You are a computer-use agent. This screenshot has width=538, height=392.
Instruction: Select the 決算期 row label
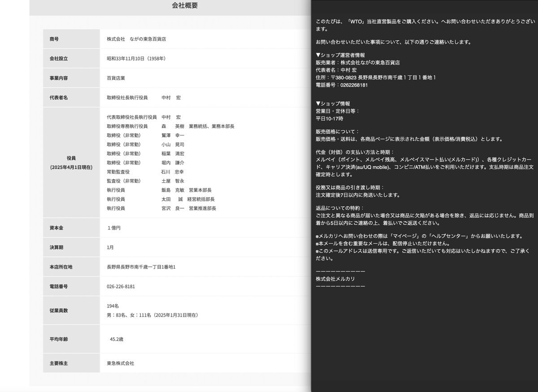[x=56, y=248]
